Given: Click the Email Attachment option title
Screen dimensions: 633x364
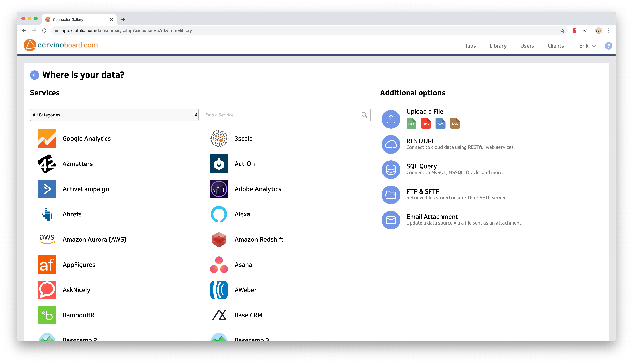Looking at the screenshot, I should tap(432, 217).
